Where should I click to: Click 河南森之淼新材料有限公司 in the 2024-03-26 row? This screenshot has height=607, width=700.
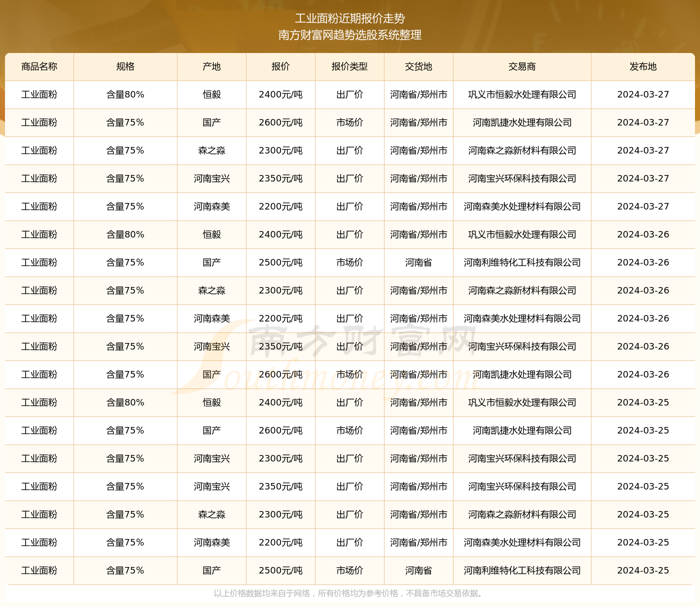coord(522,290)
